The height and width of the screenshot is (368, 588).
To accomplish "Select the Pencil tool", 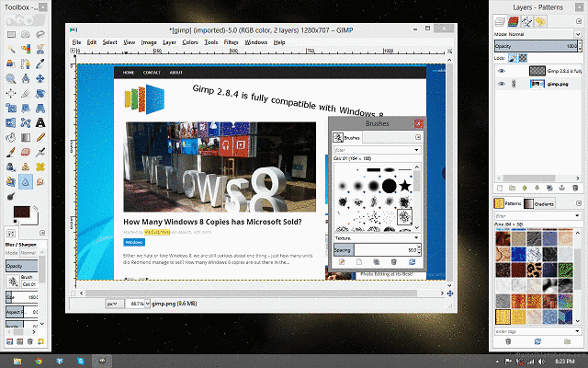I will (40, 137).
